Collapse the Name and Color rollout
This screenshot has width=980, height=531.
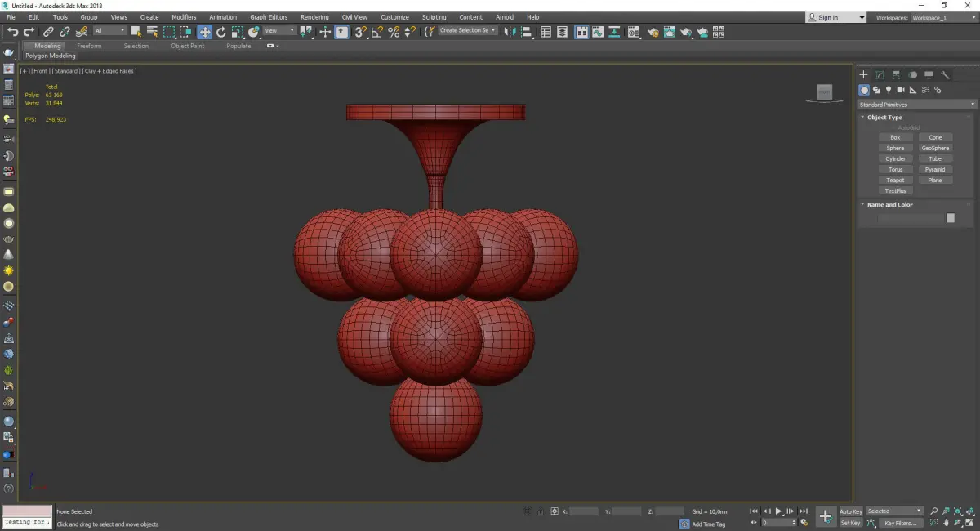click(890, 205)
